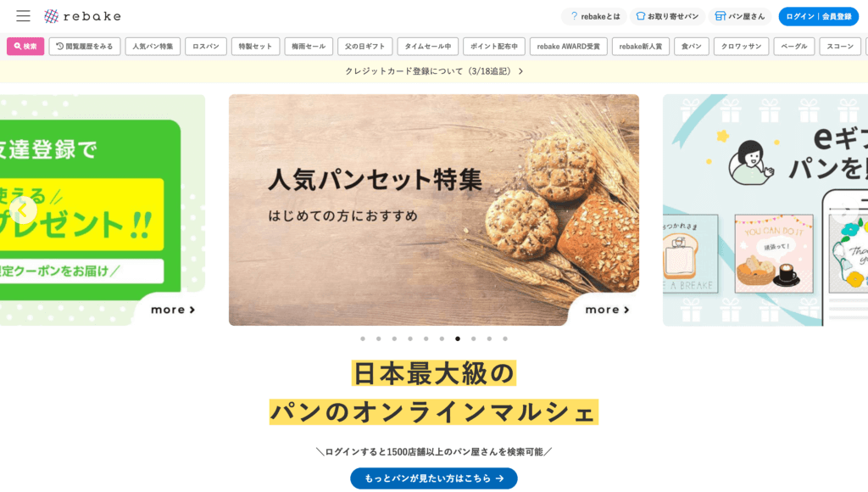
Task: Click more on 人気パンセット特集 banner
Action: (x=607, y=310)
